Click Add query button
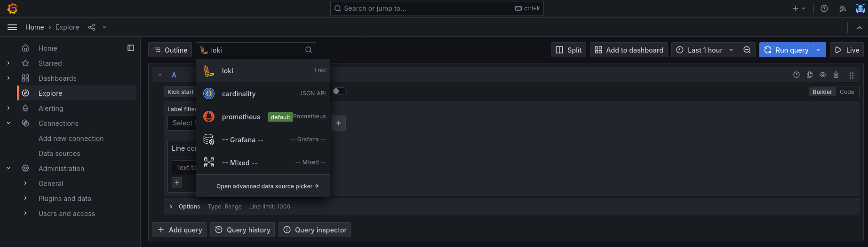The height and width of the screenshot is (247, 868). 180,230
